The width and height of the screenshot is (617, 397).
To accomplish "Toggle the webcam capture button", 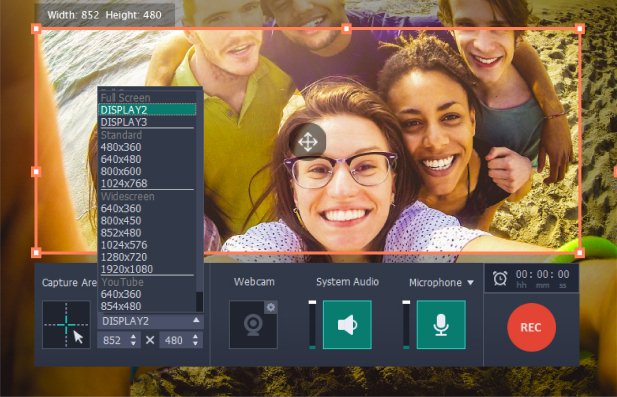I will click(253, 325).
